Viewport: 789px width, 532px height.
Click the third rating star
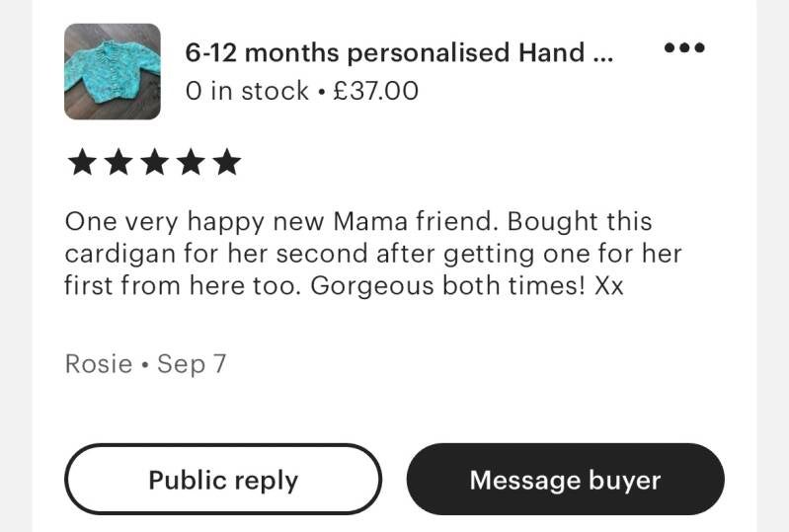click(154, 163)
